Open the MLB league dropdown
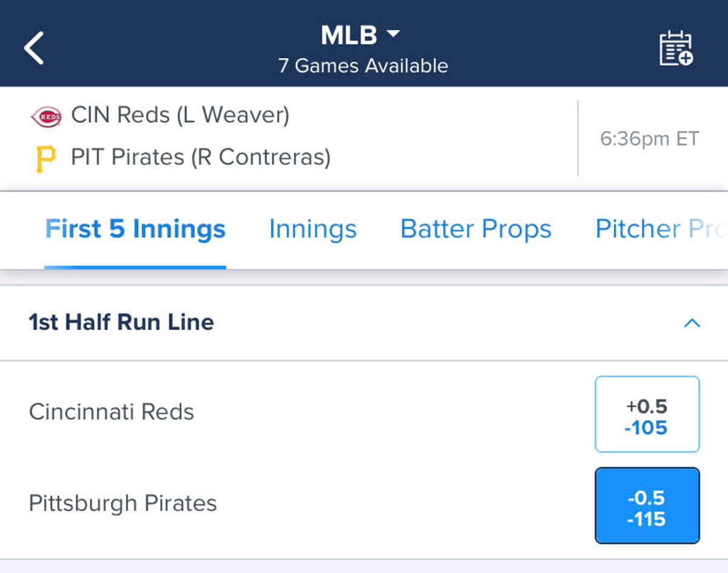This screenshot has height=573, width=728. pos(361,35)
